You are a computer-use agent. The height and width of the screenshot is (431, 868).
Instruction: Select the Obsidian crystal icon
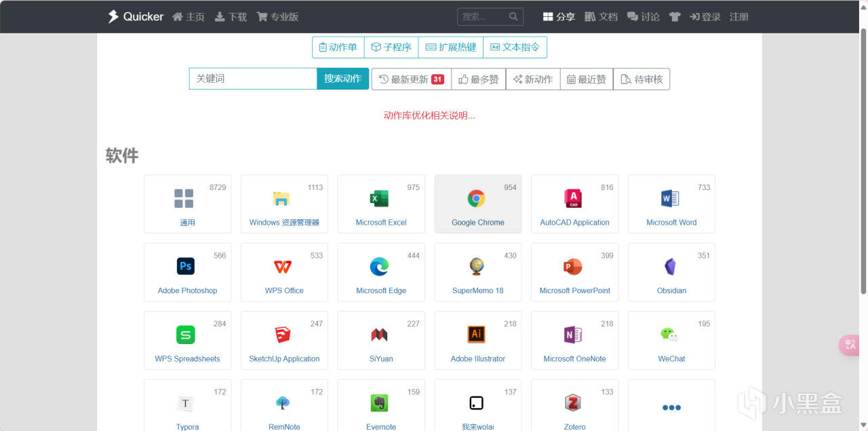670,267
